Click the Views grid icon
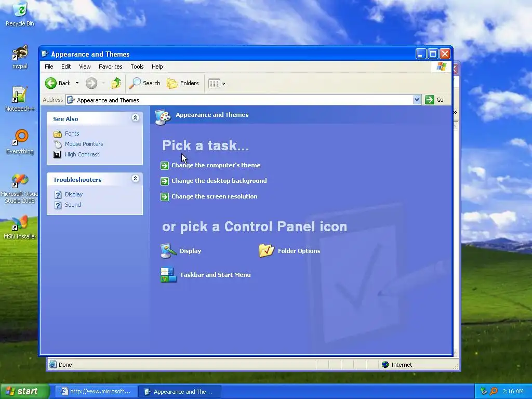The width and height of the screenshot is (532, 399). click(x=214, y=84)
